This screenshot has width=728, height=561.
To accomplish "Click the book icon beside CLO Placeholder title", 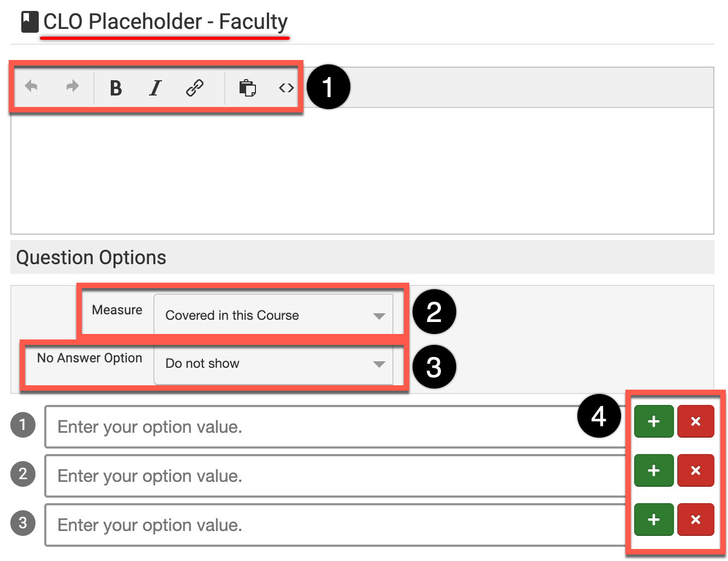I will (29, 22).
